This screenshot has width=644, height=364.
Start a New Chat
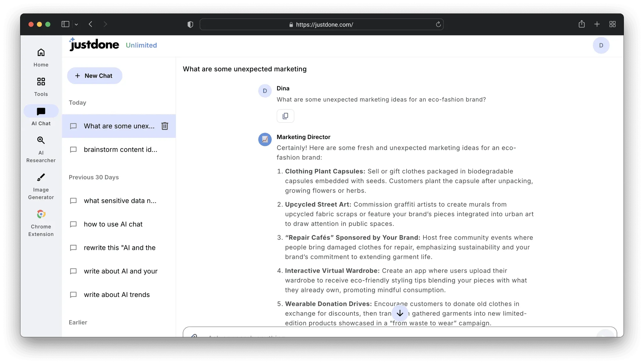[94, 76]
